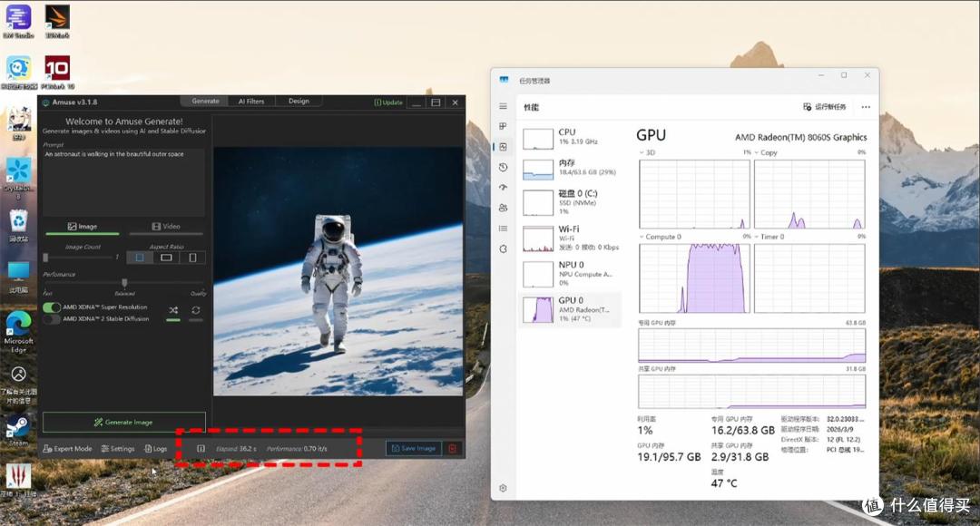Open the three-dot more options in Task Manager
980x526 pixels.
(x=866, y=107)
